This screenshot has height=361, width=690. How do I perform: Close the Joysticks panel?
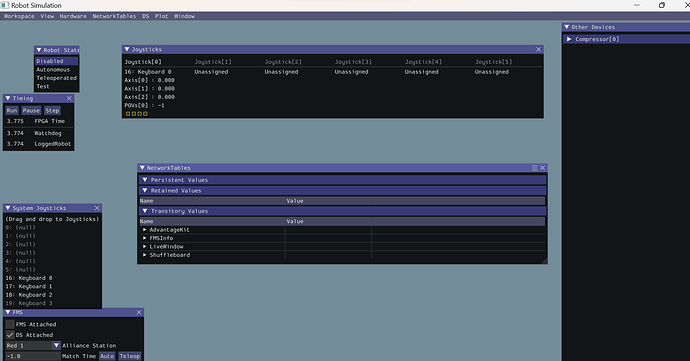tap(538, 49)
